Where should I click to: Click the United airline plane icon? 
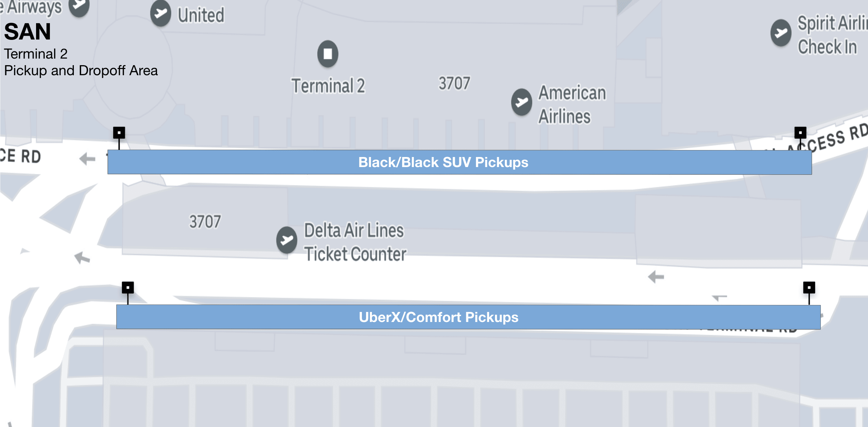click(x=160, y=14)
